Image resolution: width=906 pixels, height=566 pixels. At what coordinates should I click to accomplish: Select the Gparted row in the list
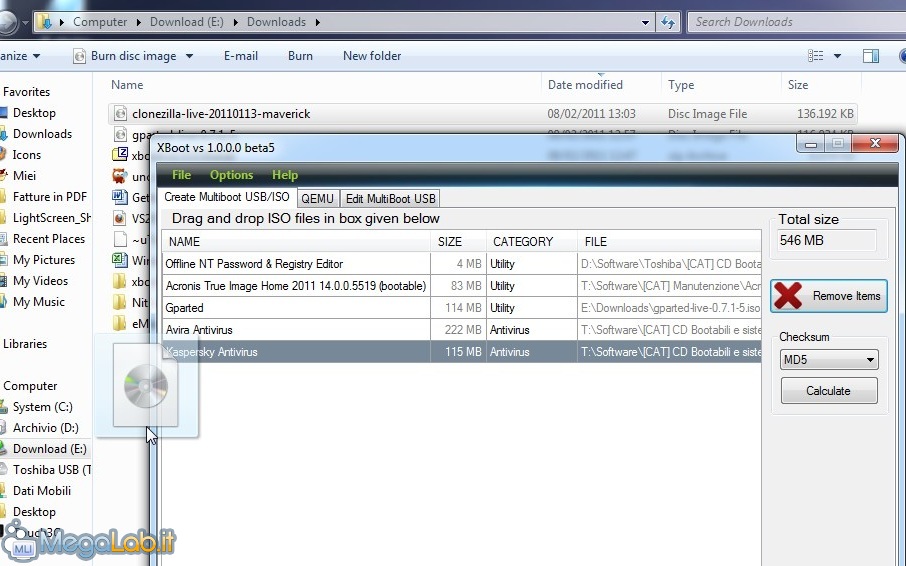(462, 308)
